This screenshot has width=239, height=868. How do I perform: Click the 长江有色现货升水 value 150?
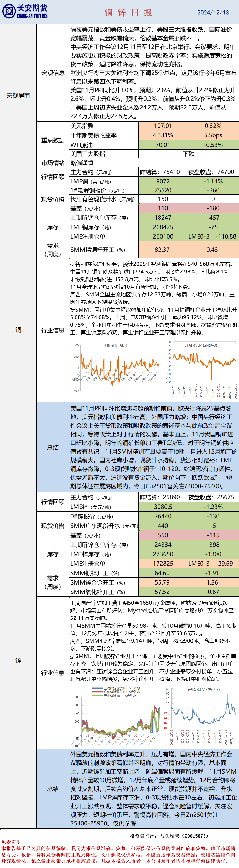tap(163, 199)
